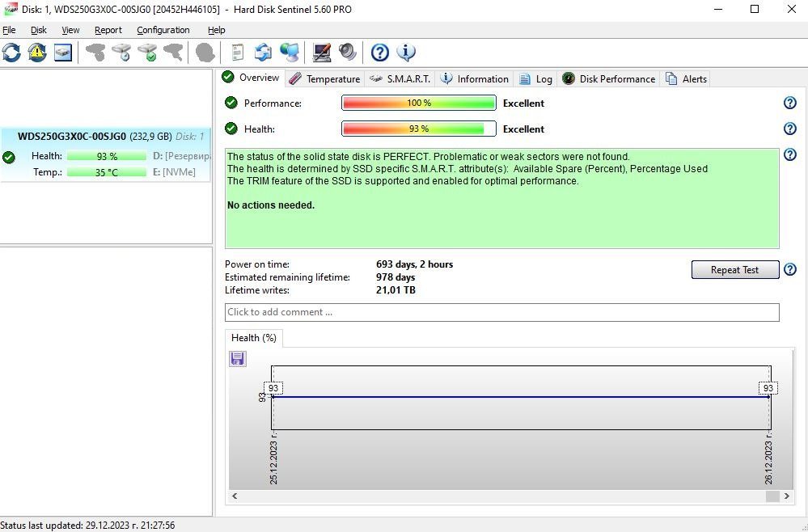
Task: Select the WDS250G3X0C-00SJG0 disk entry
Action: [105, 137]
